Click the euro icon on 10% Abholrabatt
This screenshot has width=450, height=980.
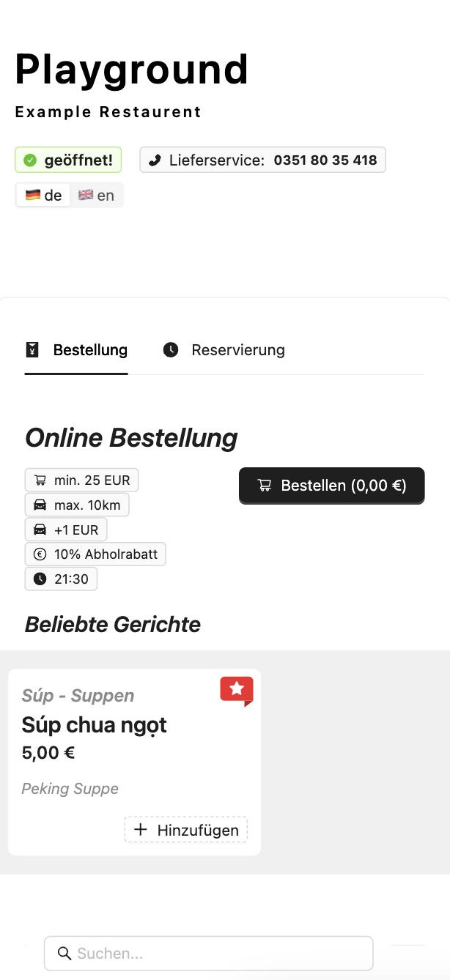pos(40,554)
